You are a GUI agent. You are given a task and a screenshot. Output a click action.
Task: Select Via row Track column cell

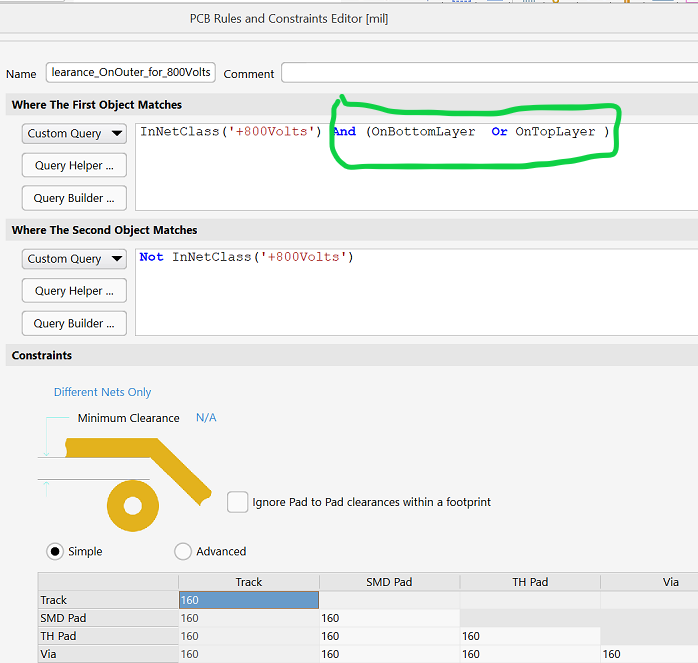click(x=249, y=654)
